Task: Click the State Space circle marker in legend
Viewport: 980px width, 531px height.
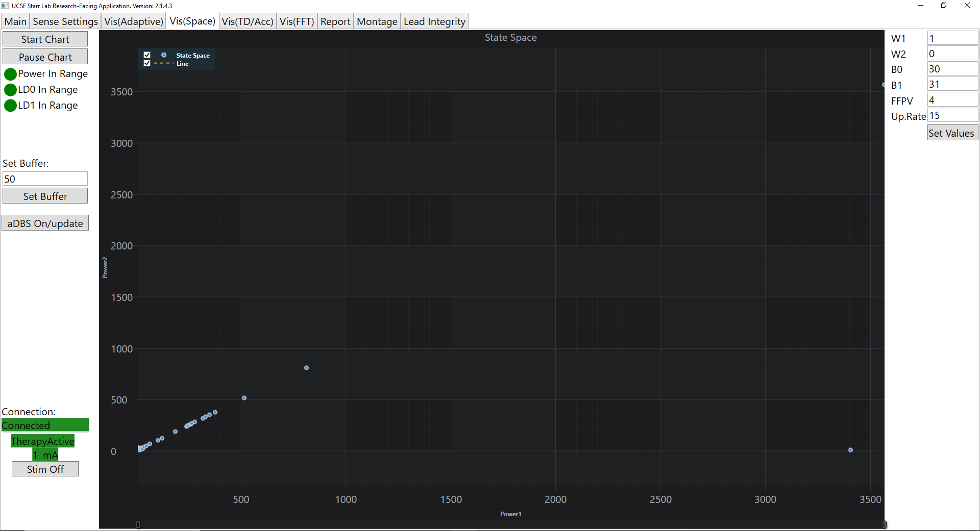Action: click(x=164, y=55)
